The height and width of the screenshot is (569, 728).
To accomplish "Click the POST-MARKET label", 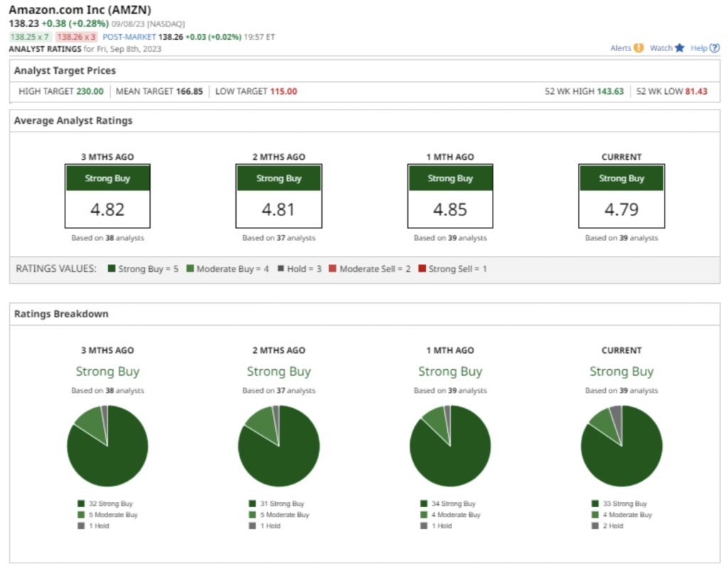I will tap(129, 37).
